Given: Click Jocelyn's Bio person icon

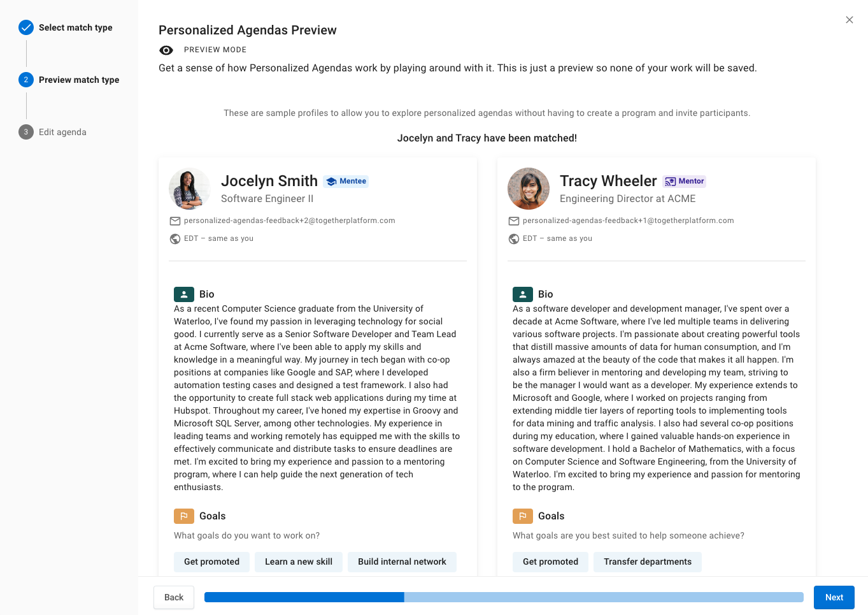Looking at the screenshot, I should tap(184, 294).
